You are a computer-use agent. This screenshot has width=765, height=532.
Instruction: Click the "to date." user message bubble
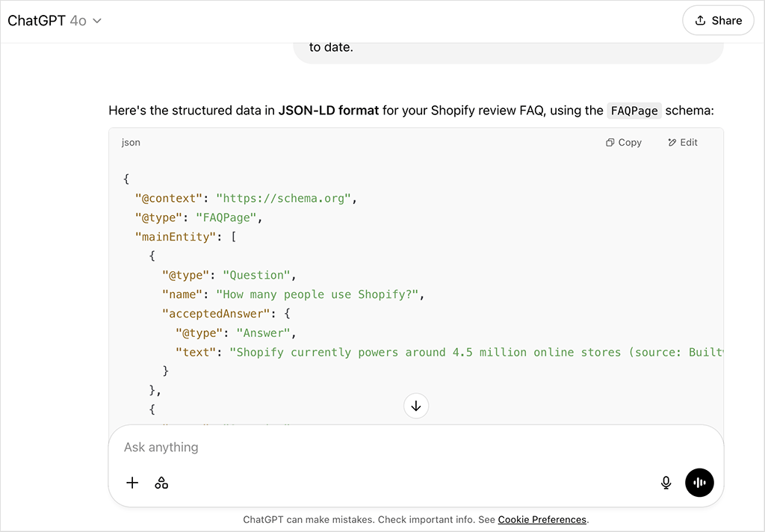coord(508,52)
